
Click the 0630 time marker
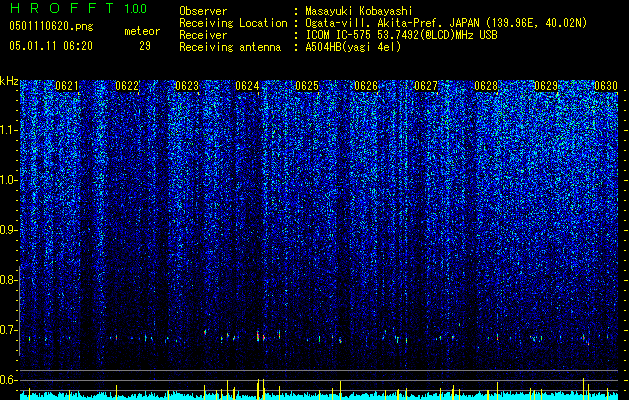pos(606,86)
